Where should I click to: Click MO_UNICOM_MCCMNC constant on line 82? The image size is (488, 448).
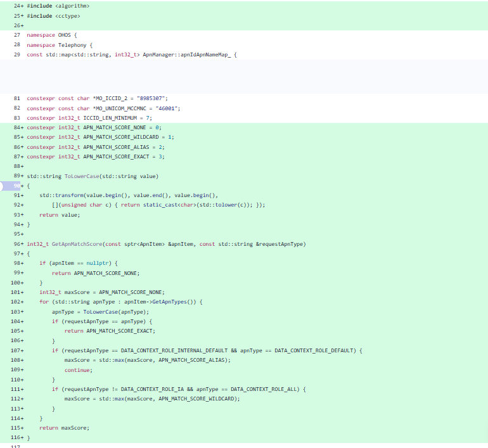121,108
